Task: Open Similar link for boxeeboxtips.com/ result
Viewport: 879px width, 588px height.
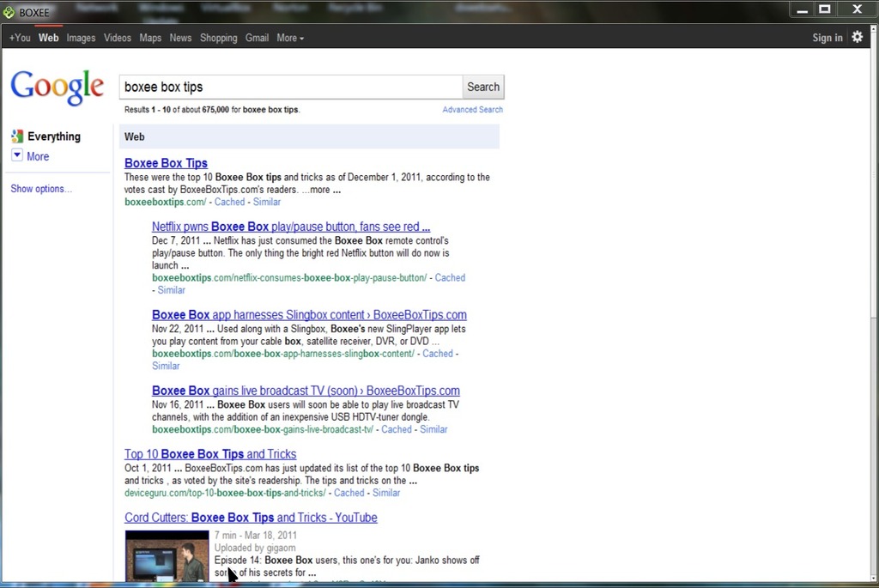Action: 267,202
